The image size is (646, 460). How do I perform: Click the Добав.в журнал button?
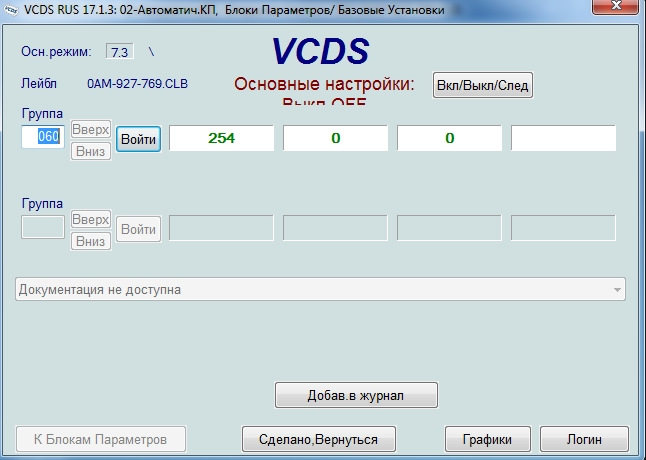[356, 395]
